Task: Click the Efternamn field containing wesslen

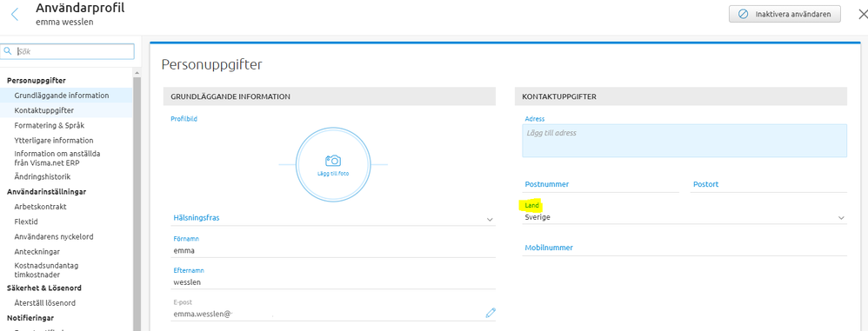Action: point(333,281)
